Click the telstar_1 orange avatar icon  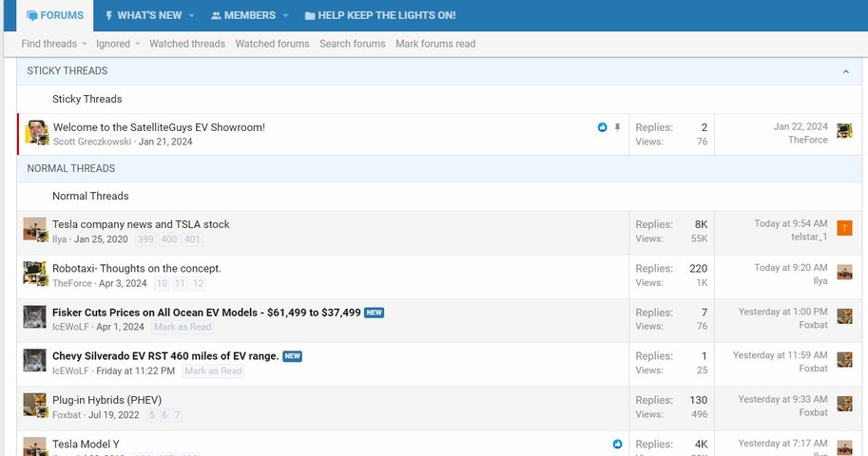pyautogui.click(x=844, y=228)
